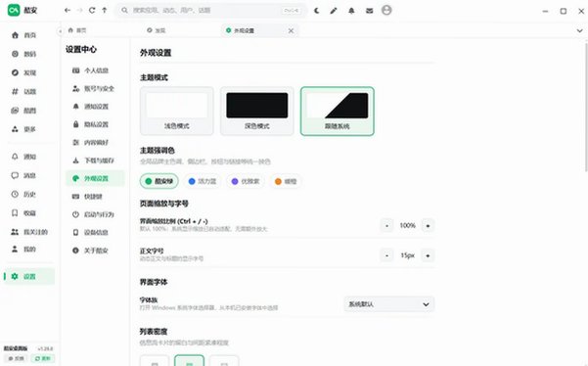
Task: Open the user avatar icon in the top bar
Action: pyautogui.click(x=386, y=10)
